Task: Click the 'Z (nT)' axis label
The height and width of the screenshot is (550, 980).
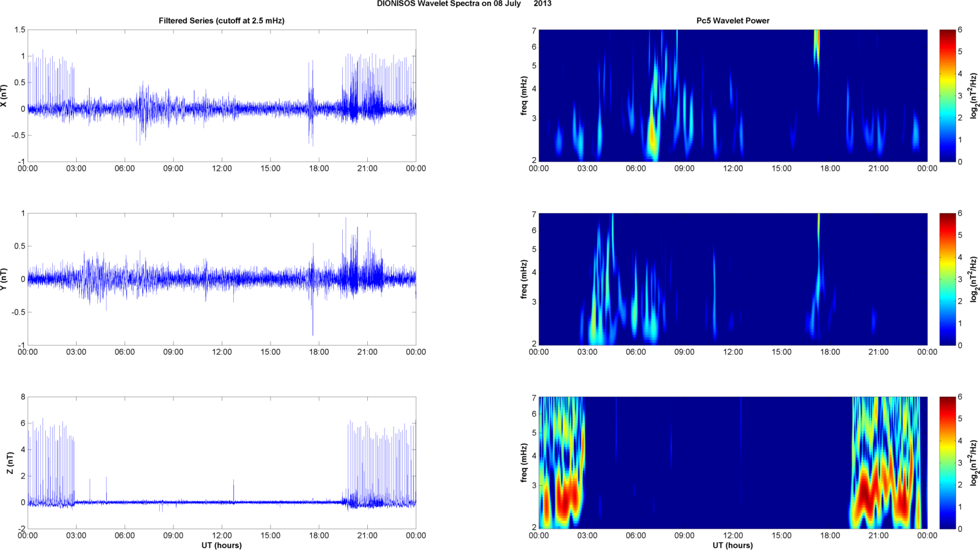Action: pyautogui.click(x=10, y=463)
